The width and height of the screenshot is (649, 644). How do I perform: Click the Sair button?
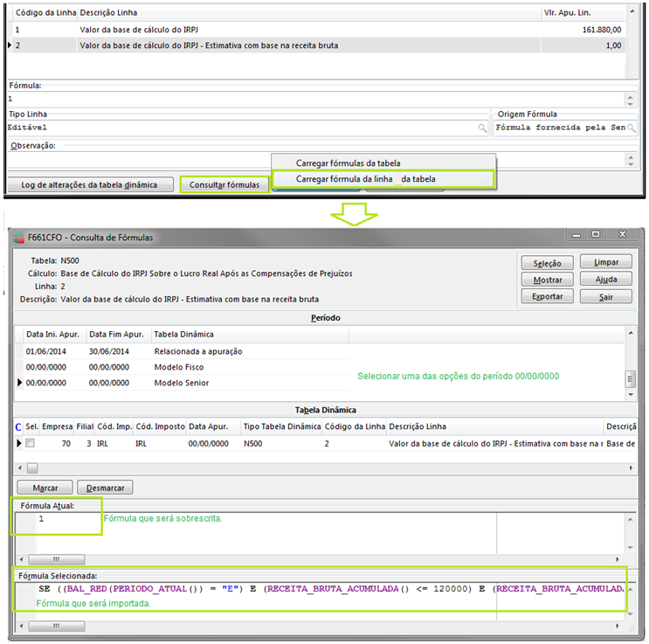click(x=606, y=296)
